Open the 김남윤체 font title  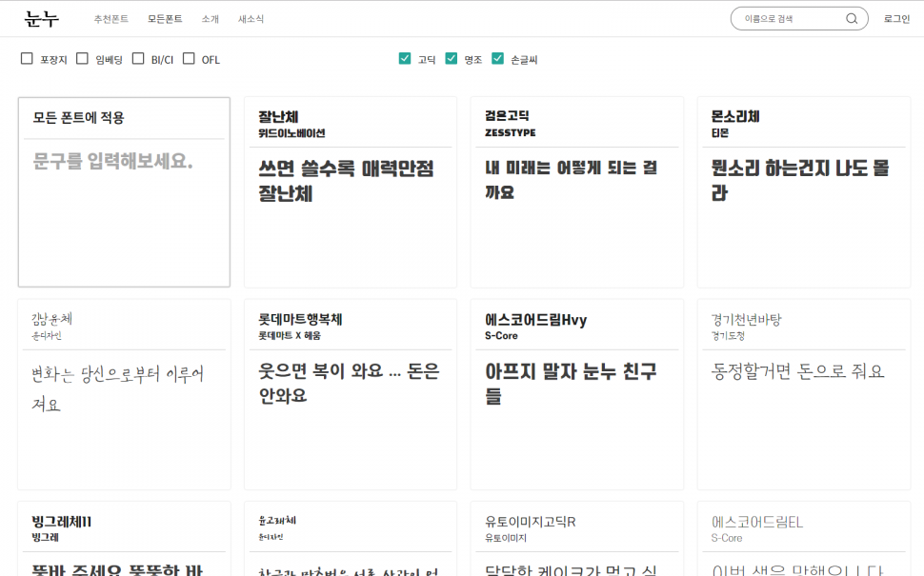(x=51, y=319)
